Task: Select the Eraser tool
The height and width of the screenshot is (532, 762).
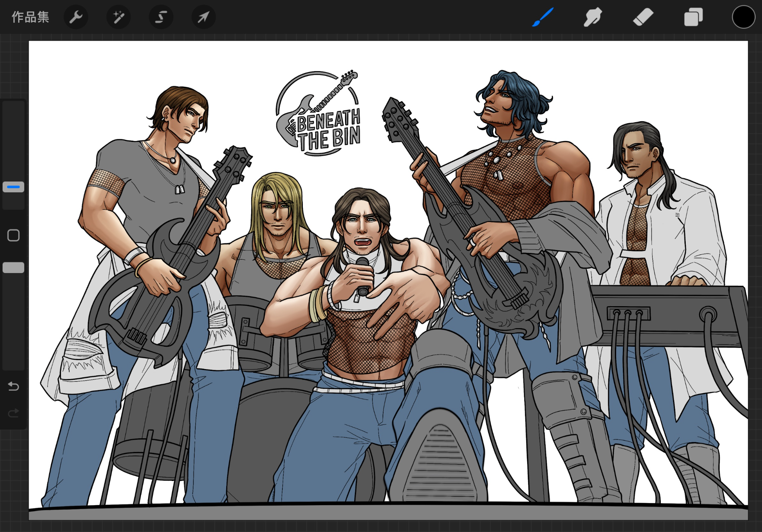Action: pyautogui.click(x=643, y=17)
